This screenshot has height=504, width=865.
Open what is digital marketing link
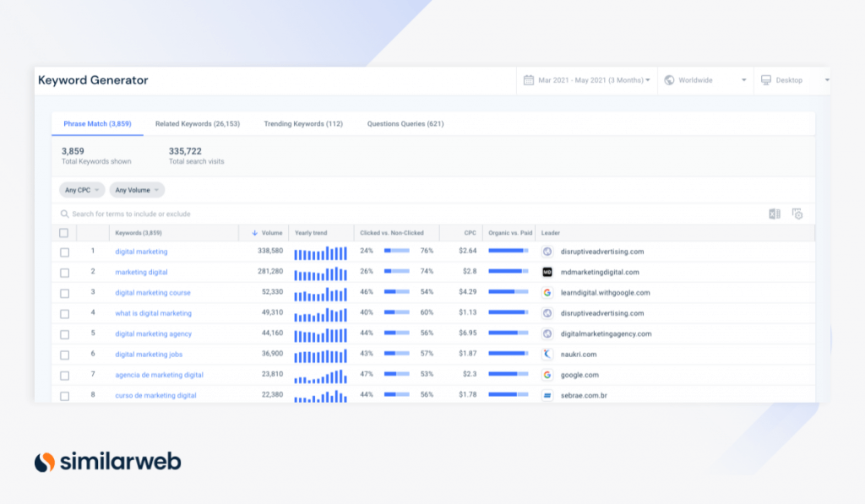tap(154, 313)
